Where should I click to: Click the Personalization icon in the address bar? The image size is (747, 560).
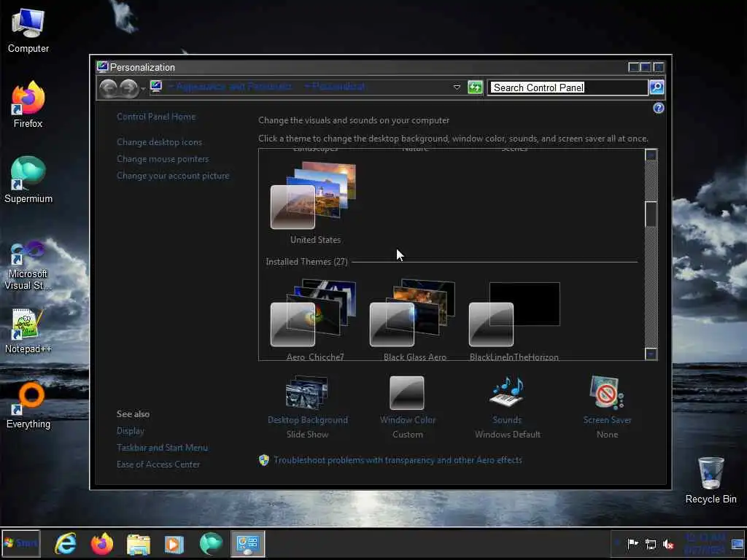156,87
